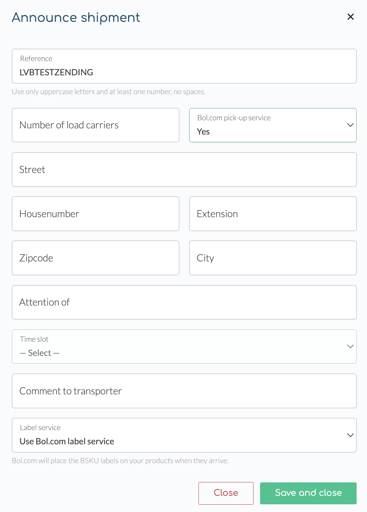Focus the Zipcode field
Image resolution: width=367 pixels, height=512 pixels.
click(95, 258)
